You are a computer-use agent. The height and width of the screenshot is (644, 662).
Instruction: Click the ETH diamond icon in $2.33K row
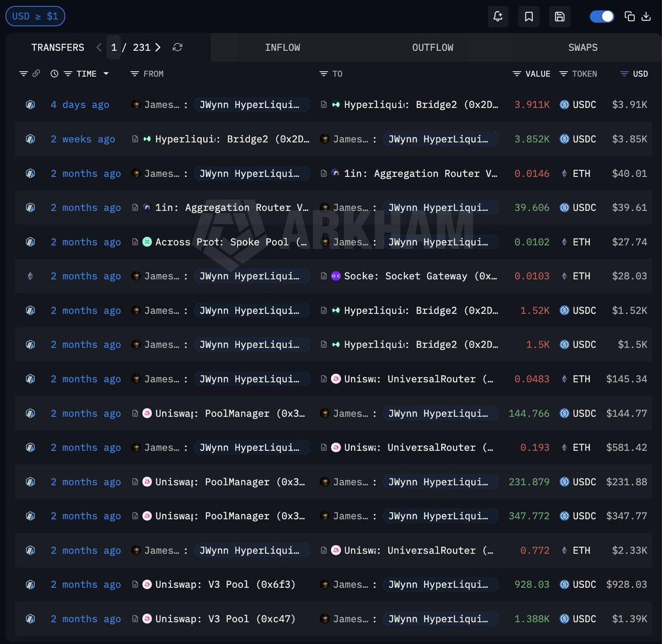click(564, 550)
